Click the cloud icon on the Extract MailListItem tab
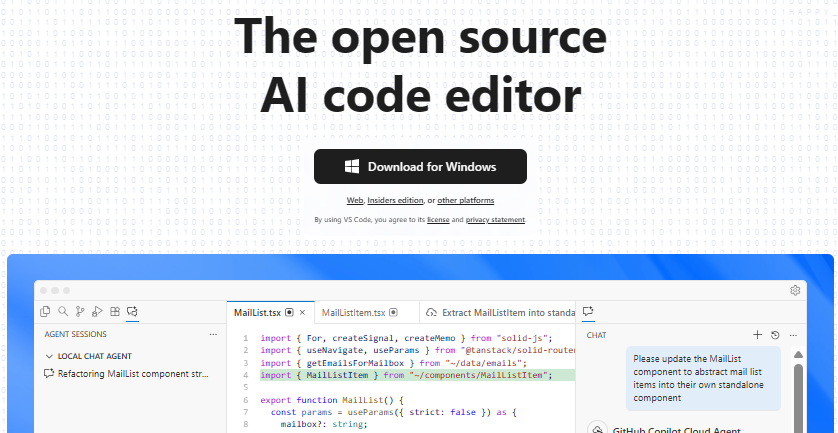This screenshot has width=838, height=433. coord(431,313)
